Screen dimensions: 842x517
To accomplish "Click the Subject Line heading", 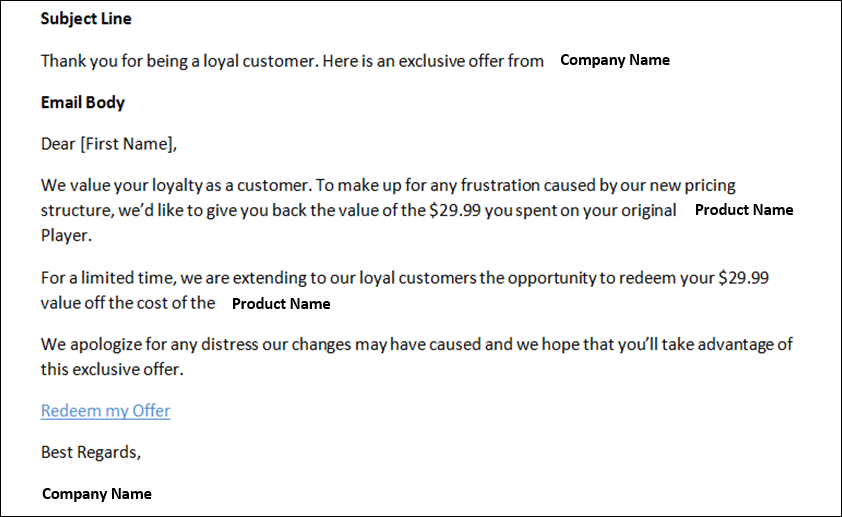I will point(86,19).
